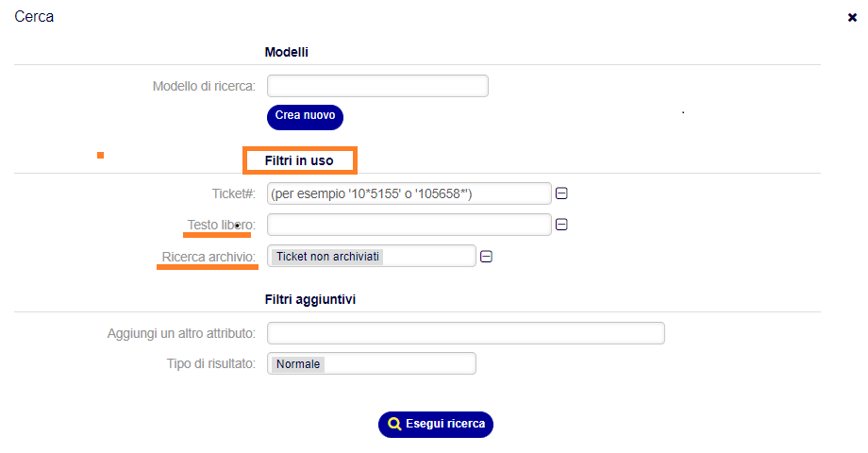Remove the Ticket# filter with minus icon
The width and height of the screenshot is (868, 453).
(561, 193)
